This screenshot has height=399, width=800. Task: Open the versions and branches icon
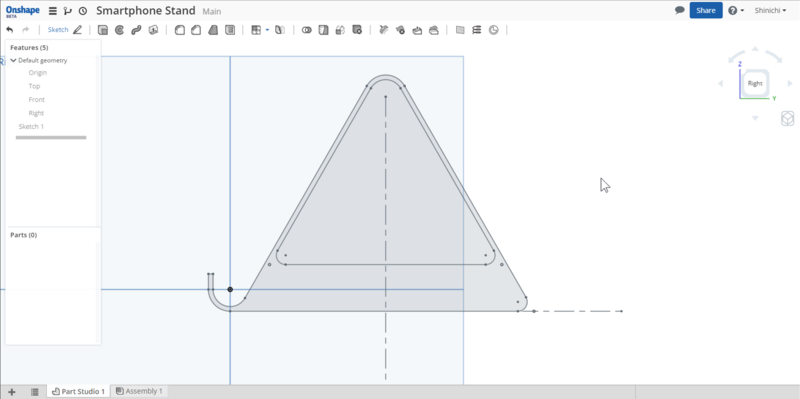pos(67,11)
